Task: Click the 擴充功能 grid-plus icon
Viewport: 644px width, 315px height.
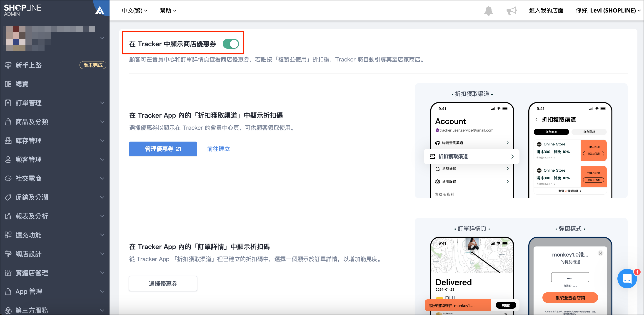Action: coord(8,235)
